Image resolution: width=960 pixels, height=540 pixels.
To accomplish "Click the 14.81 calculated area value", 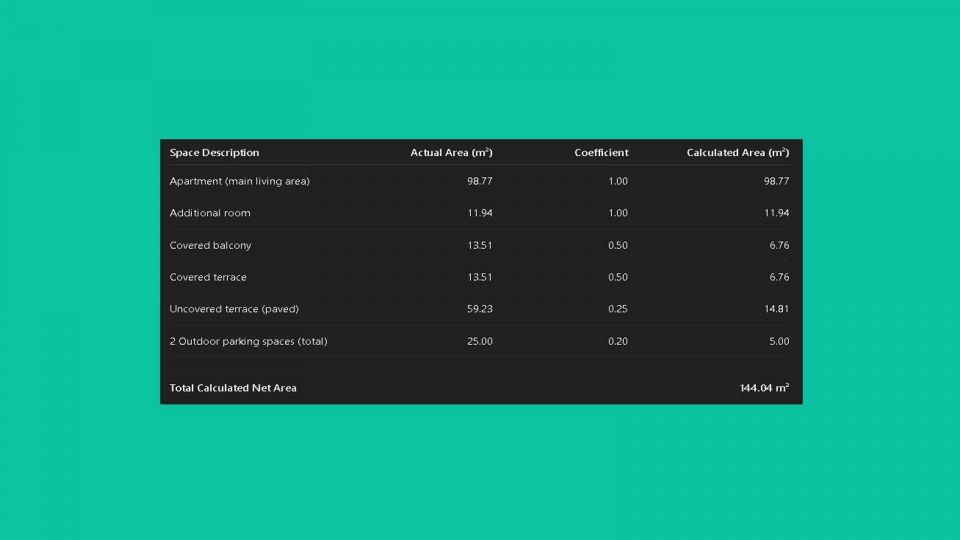I will point(776,309).
